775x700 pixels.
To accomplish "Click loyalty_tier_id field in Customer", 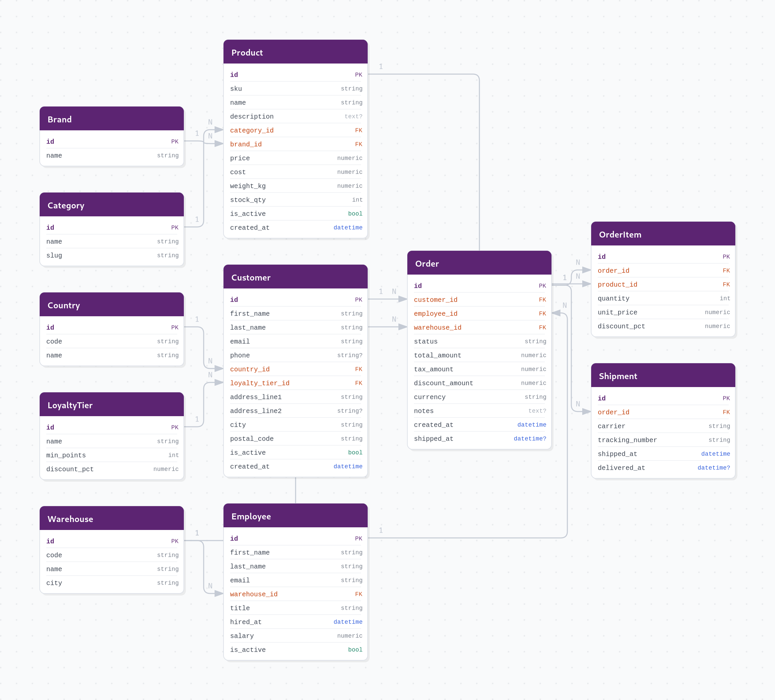I will tap(295, 383).
